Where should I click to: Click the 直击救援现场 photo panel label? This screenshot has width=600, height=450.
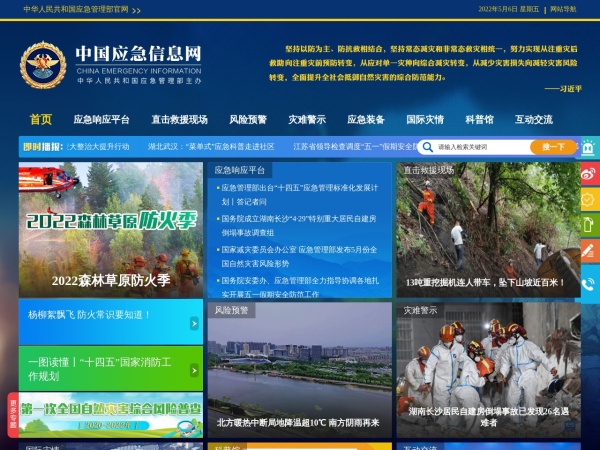coord(429,170)
